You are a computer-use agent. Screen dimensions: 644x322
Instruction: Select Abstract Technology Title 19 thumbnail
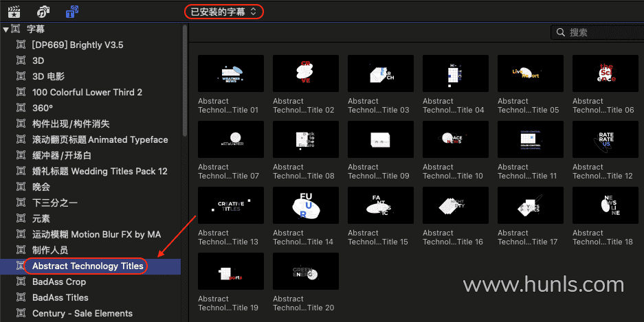coord(231,271)
